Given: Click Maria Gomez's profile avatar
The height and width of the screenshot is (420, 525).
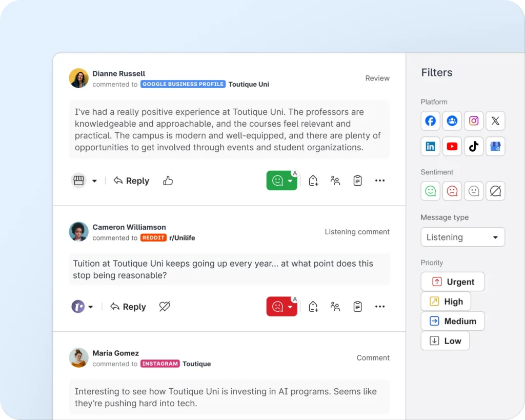Looking at the screenshot, I should [78, 358].
